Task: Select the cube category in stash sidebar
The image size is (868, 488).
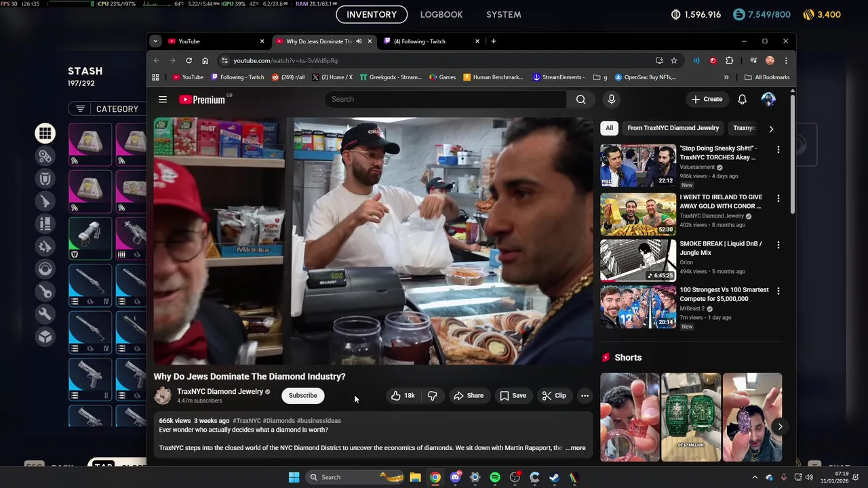Action: point(45,337)
